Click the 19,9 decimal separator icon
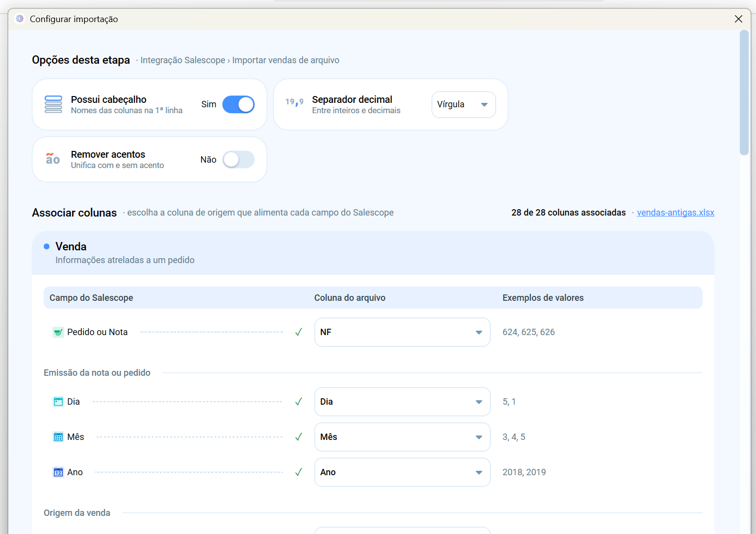Screen dimensions: 756x534 [x=295, y=102]
